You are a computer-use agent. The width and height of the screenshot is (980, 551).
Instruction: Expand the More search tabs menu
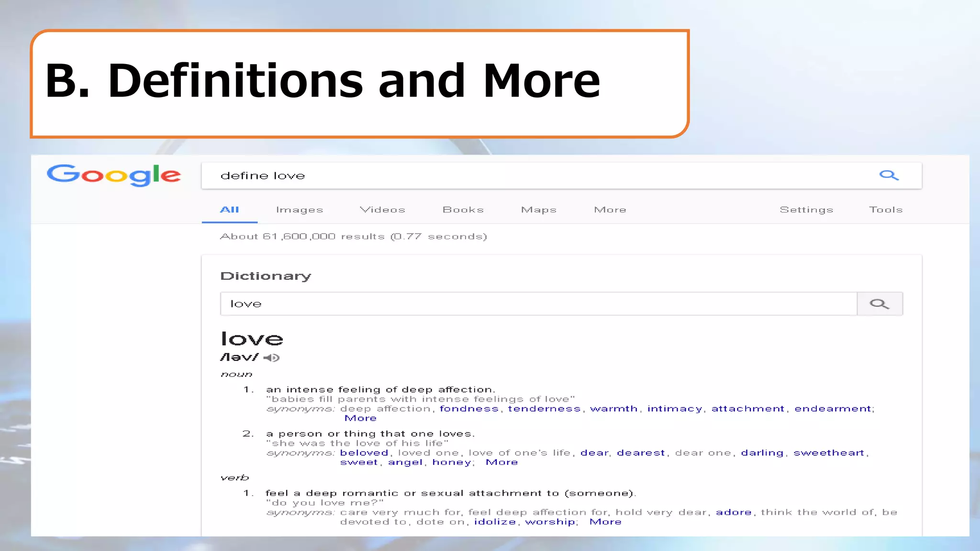tap(610, 209)
